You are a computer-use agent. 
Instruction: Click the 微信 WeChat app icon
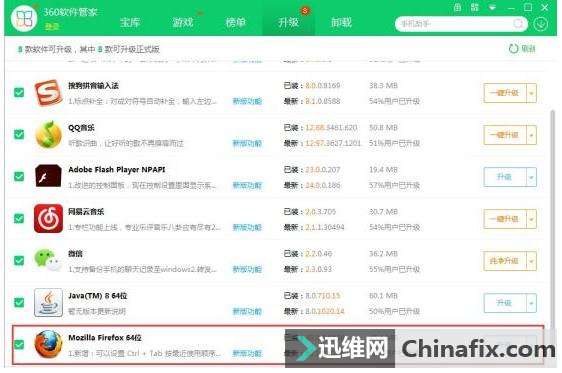tap(47, 260)
